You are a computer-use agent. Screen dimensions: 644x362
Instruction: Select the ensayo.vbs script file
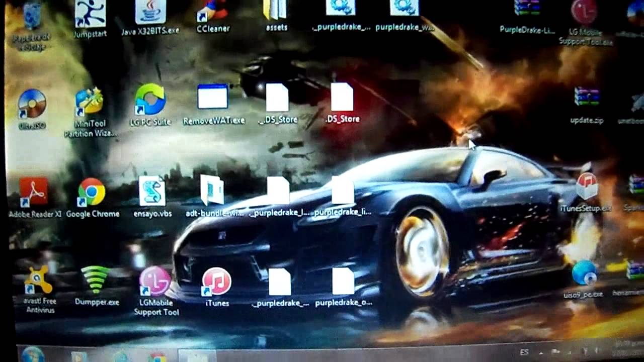(152, 197)
